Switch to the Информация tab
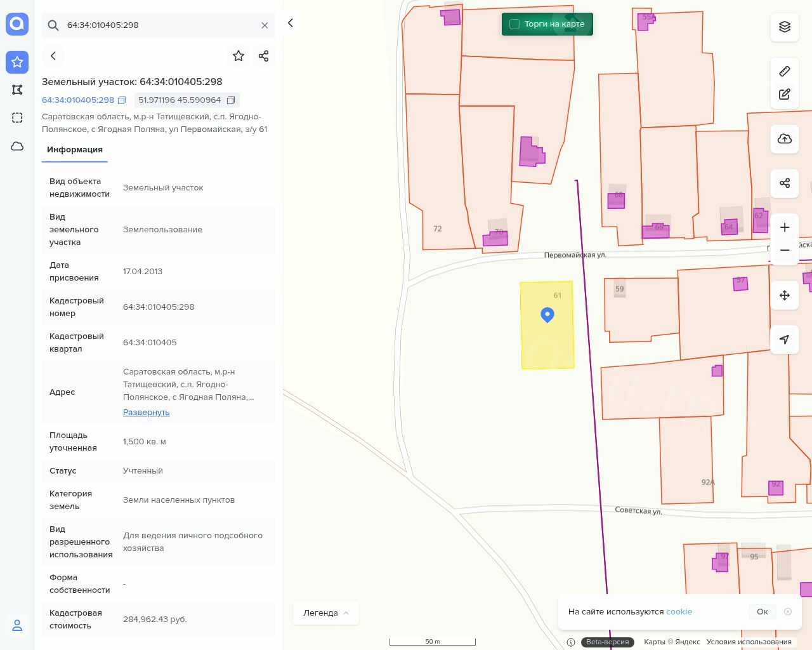 click(75, 150)
